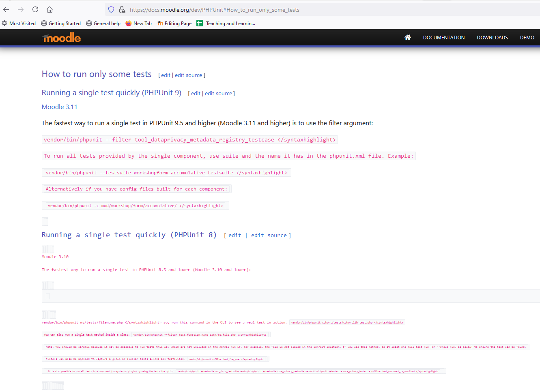Screen dimensions: 540x392
Task: Open Editing Page bookmark
Action: point(174,24)
